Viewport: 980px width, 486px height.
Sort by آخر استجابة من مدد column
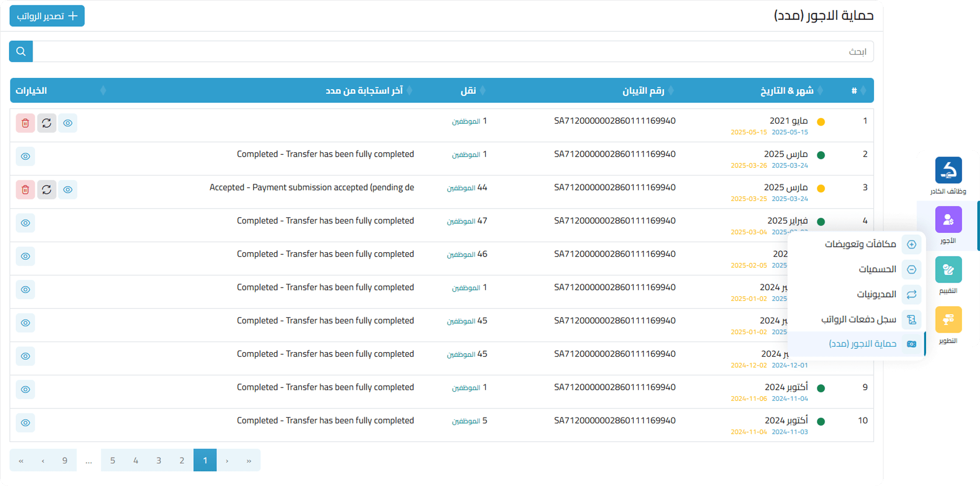[364, 91]
